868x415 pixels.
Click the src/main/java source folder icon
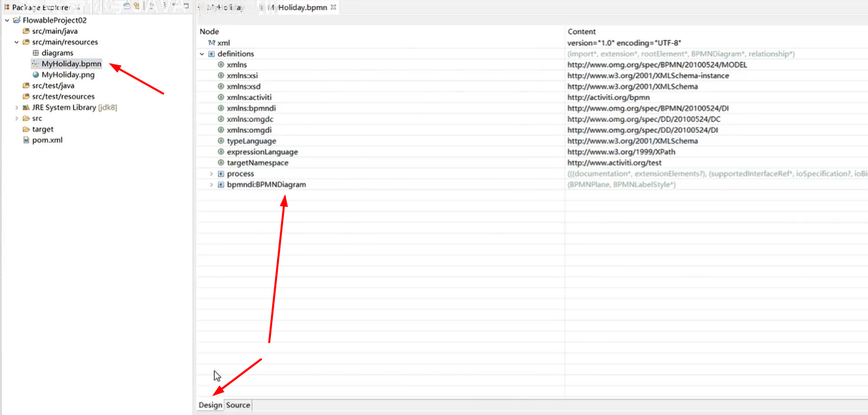tap(26, 32)
